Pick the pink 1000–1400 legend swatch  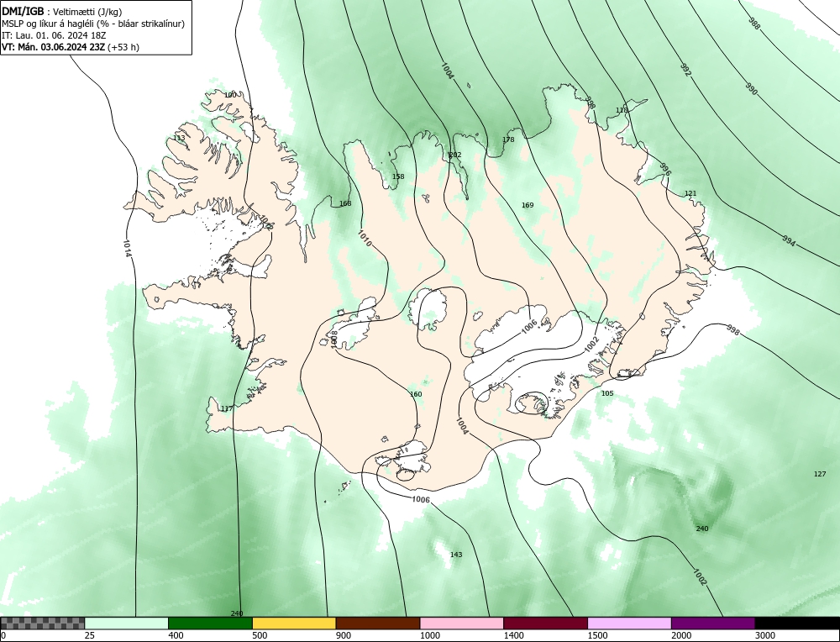(462, 624)
